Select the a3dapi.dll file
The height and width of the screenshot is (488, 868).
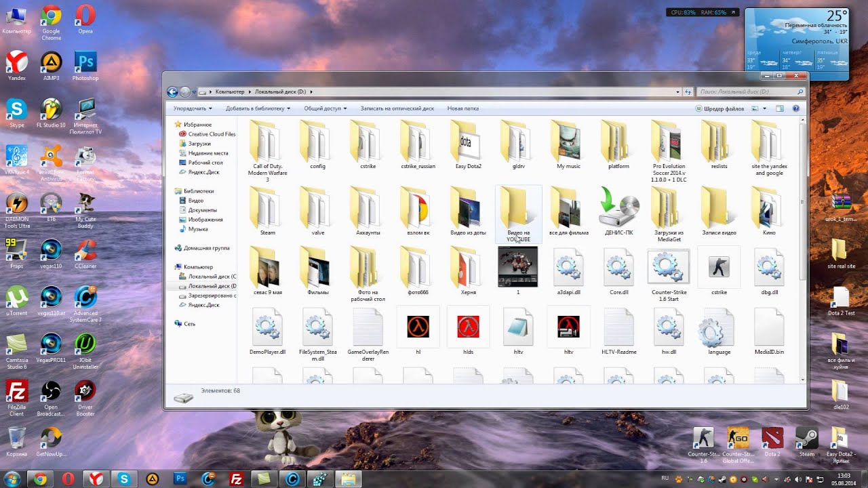click(x=568, y=271)
